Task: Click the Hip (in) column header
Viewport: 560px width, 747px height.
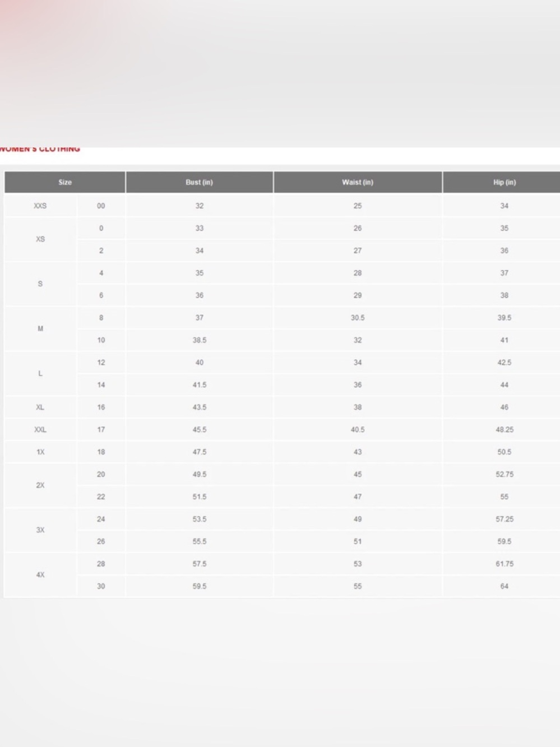Action: [502, 182]
